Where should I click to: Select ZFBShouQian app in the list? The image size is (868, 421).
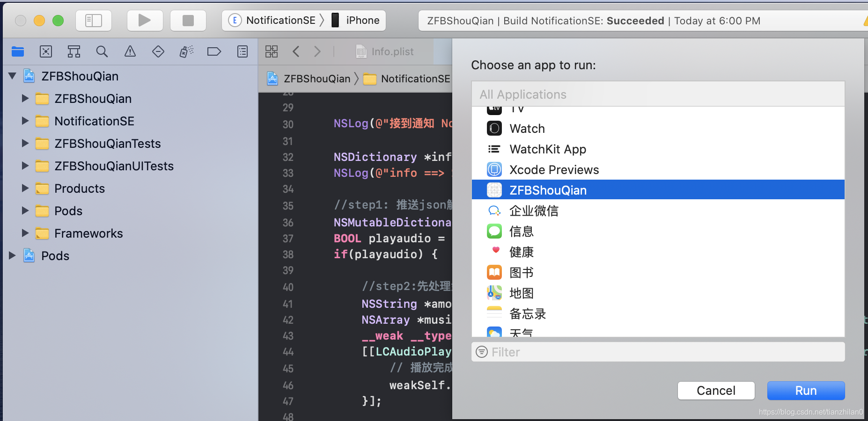pyautogui.click(x=658, y=190)
